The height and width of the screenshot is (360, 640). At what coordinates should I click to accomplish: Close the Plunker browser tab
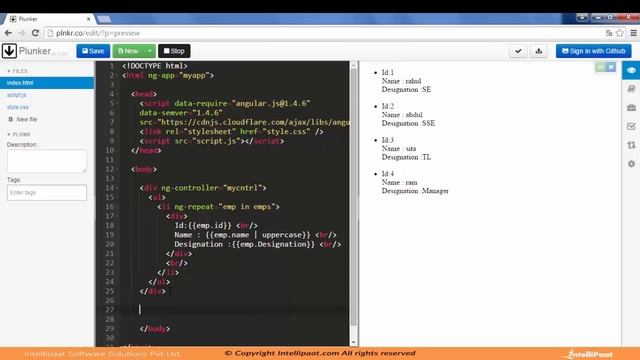[88, 19]
